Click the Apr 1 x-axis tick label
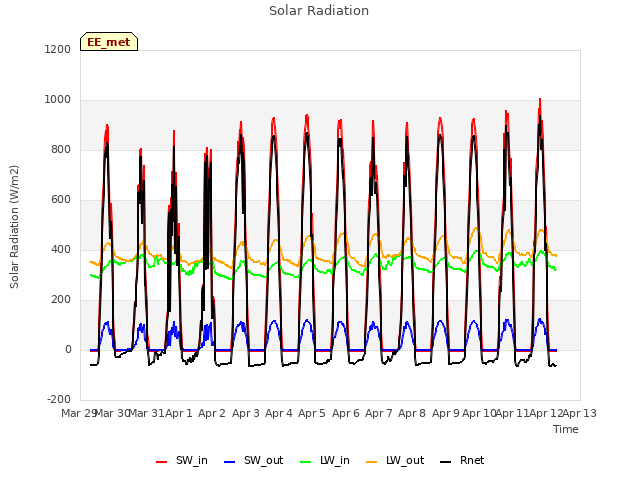 tap(179, 413)
